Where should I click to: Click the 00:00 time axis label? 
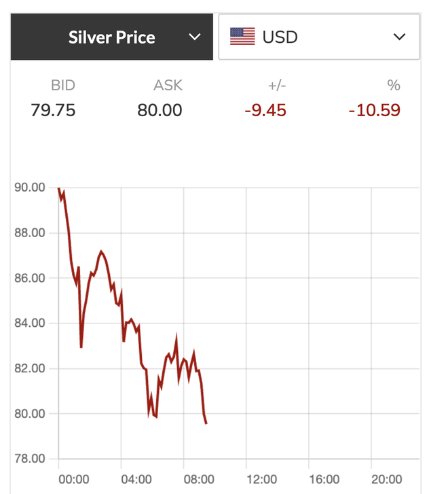coord(74,479)
